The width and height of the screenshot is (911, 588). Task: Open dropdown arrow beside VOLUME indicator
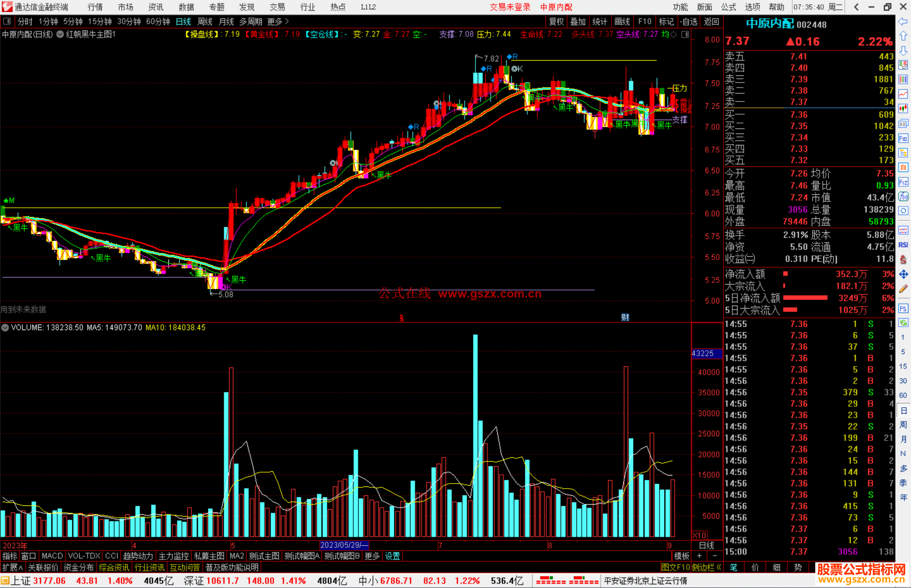tap(5, 328)
